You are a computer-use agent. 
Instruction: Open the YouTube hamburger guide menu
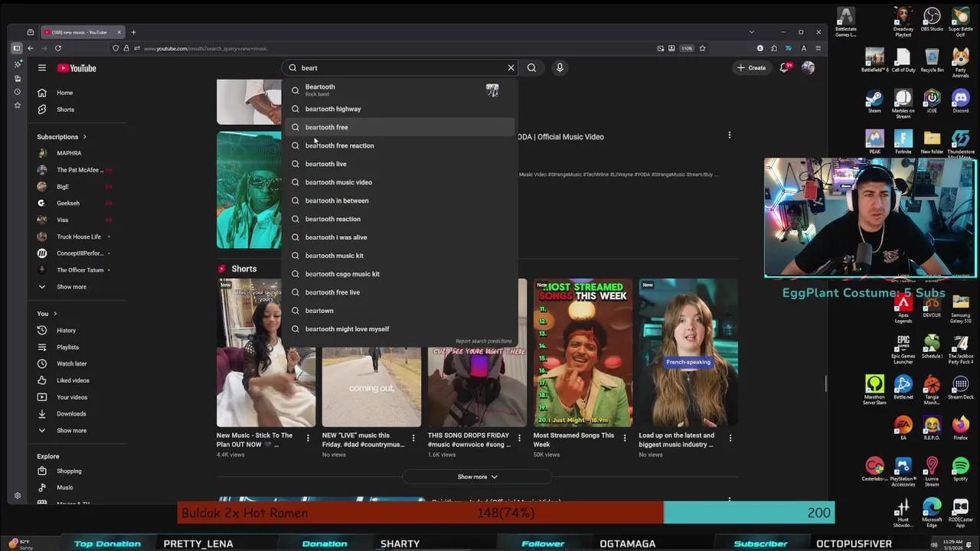click(x=42, y=68)
